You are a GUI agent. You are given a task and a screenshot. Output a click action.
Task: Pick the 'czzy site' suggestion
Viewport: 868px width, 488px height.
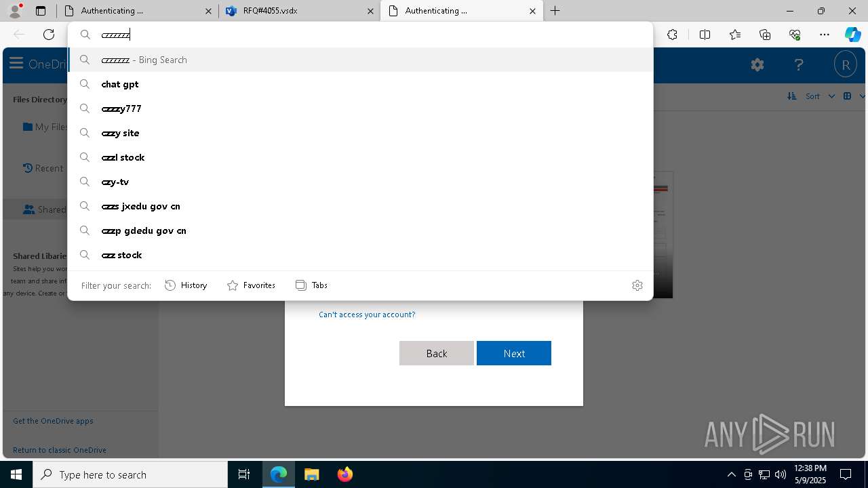(360, 133)
